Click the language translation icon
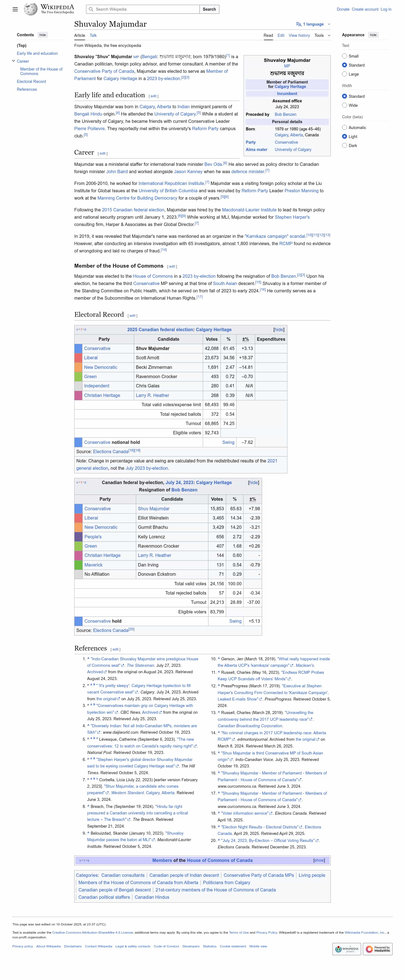 (298, 24)
